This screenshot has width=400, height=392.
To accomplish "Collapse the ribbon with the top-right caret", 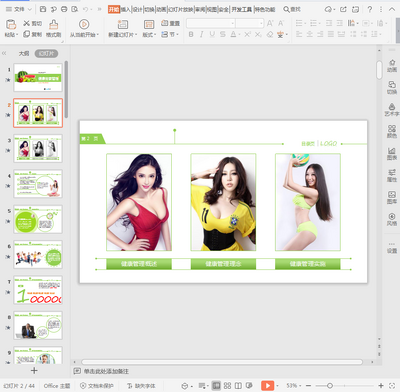I will pos(392,9).
